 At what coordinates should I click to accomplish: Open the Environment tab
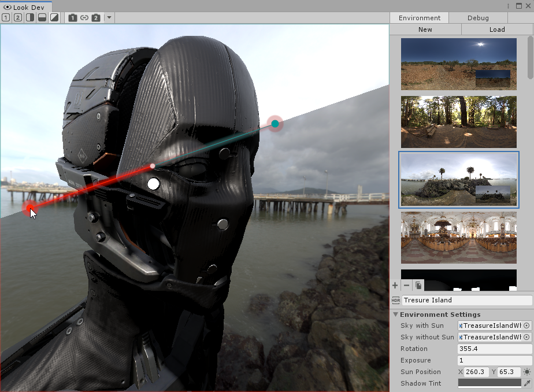(x=419, y=18)
